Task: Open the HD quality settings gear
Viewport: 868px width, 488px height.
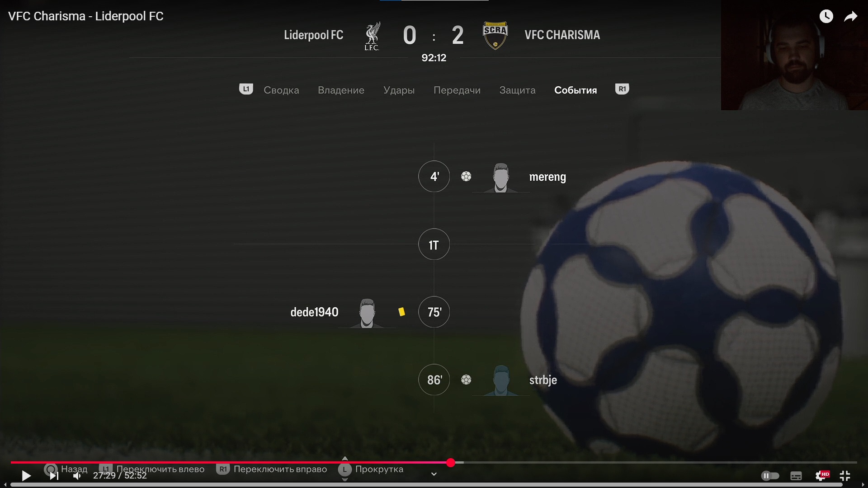Action: tap(822, 475)
